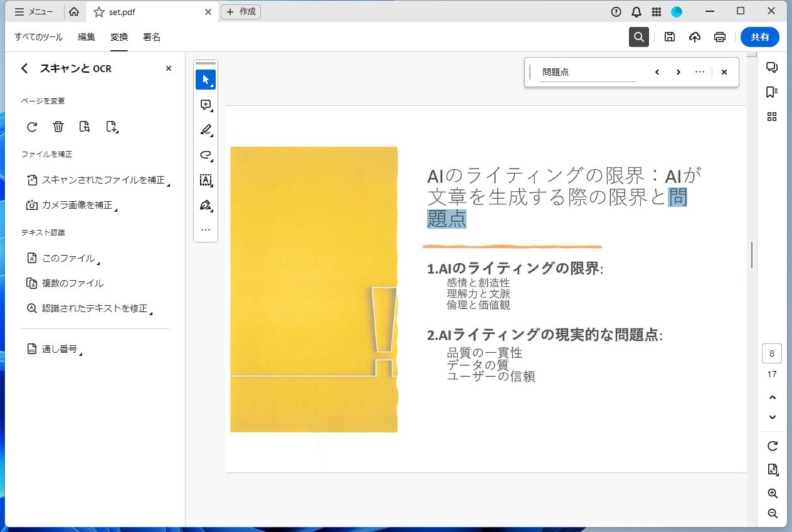Open the 変換 menu
Screen dimensions: 792x532
[x=119, y=37]
